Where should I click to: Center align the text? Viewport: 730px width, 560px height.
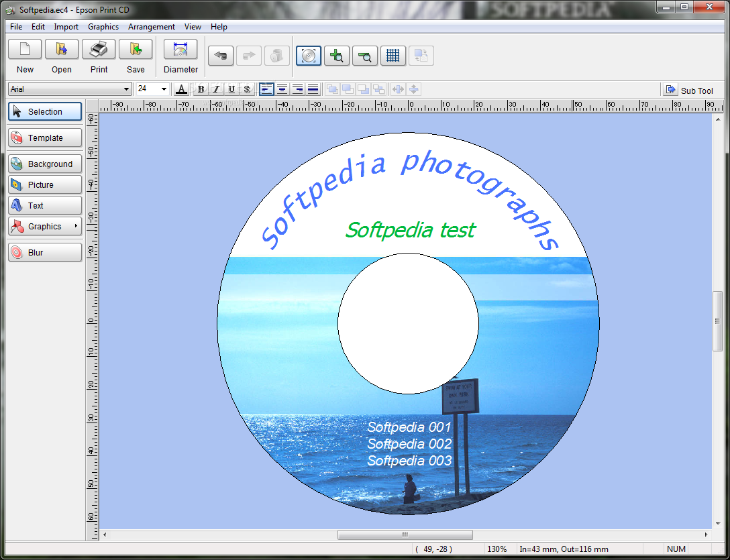pos(282,89)
